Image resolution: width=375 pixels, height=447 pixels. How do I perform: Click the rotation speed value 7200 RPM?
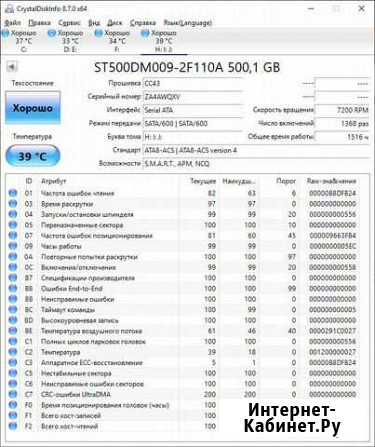coord(342,110)
